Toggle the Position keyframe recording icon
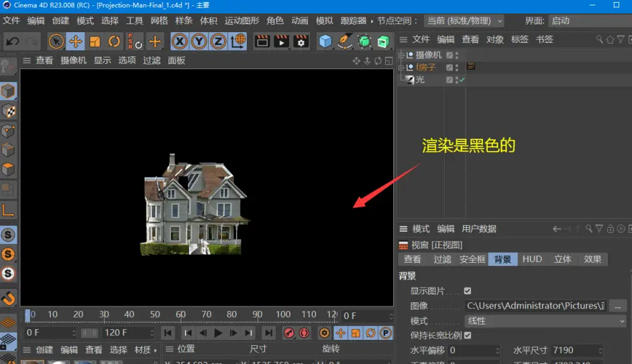The height and width of the screenshot is (364, 632). (x=340, y=333)
